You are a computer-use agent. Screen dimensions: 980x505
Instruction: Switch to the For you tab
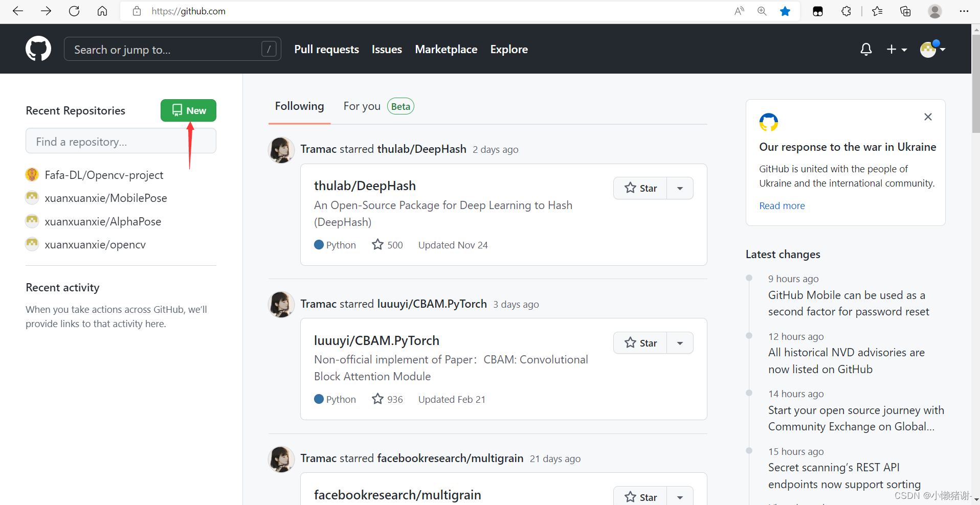click(378, 106)
